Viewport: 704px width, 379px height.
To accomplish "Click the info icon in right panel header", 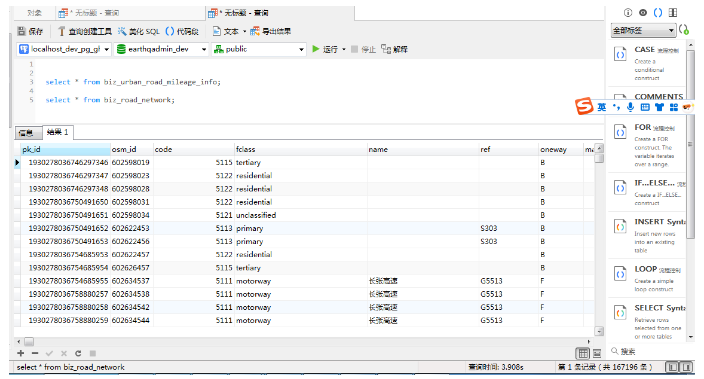I will (628, 13).
